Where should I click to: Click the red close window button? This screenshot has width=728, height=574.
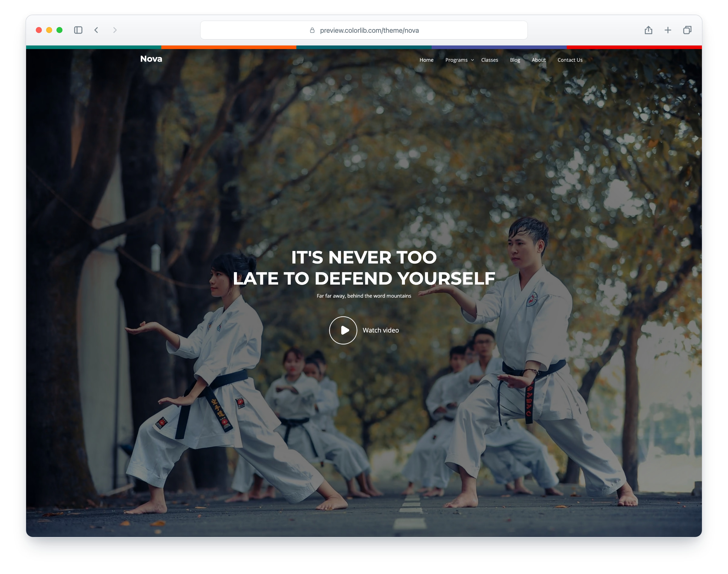(x=39, y=30)
